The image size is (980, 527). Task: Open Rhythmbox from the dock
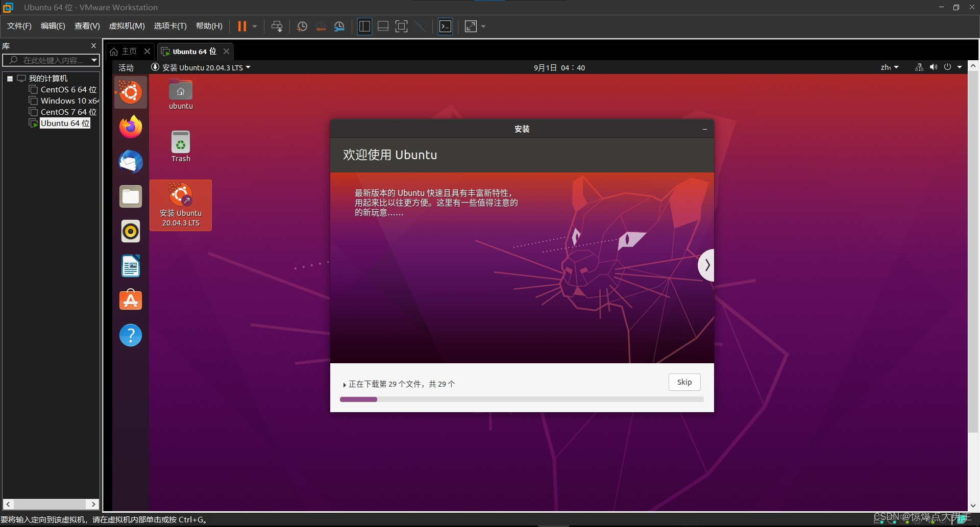tap(131, 231)
